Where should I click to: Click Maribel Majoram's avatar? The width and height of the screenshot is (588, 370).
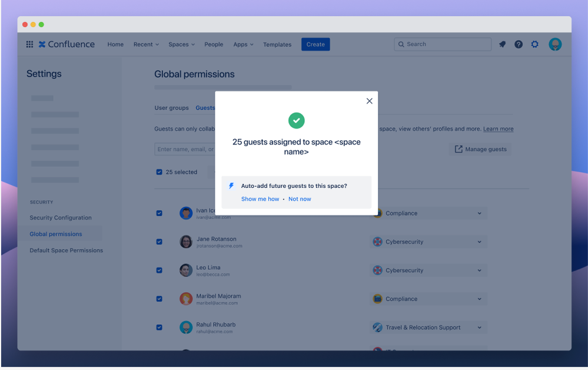(x=186, y=299)
